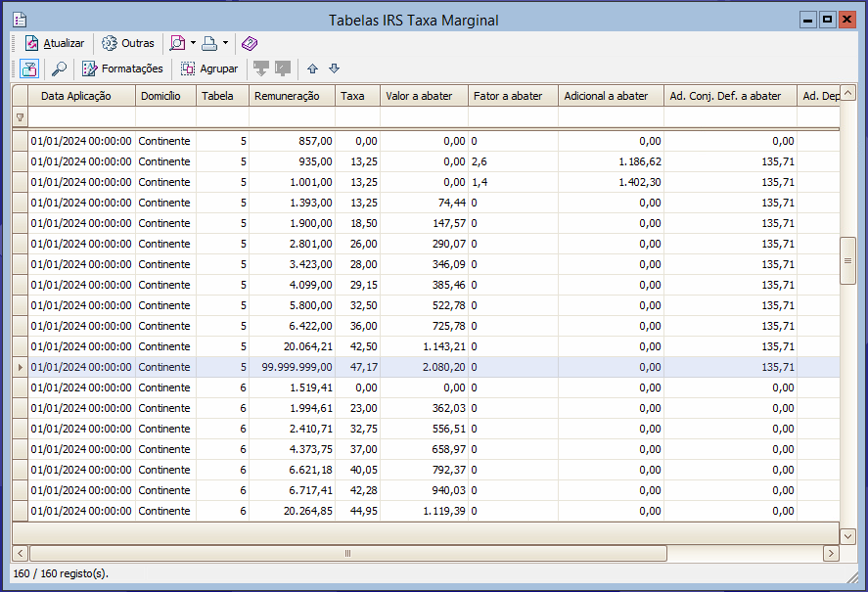Expand the printer dropdown arrow
Screen dimensions: 868x592
[225, 43]
